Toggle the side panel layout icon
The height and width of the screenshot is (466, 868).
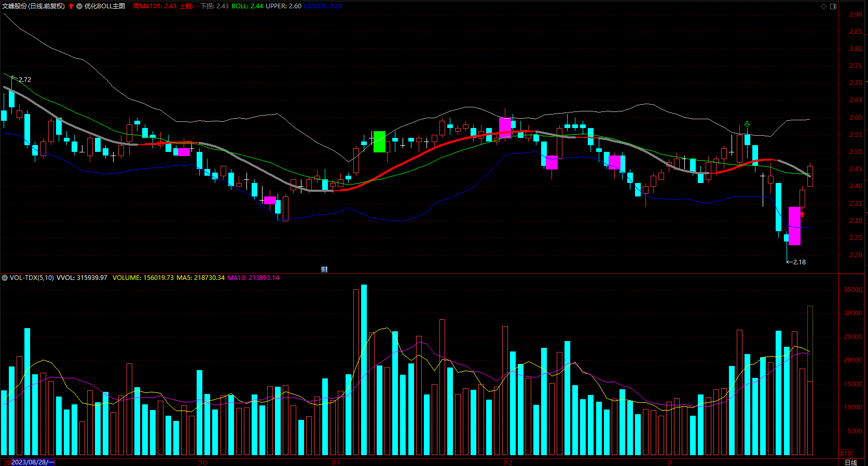coord(833,6)
